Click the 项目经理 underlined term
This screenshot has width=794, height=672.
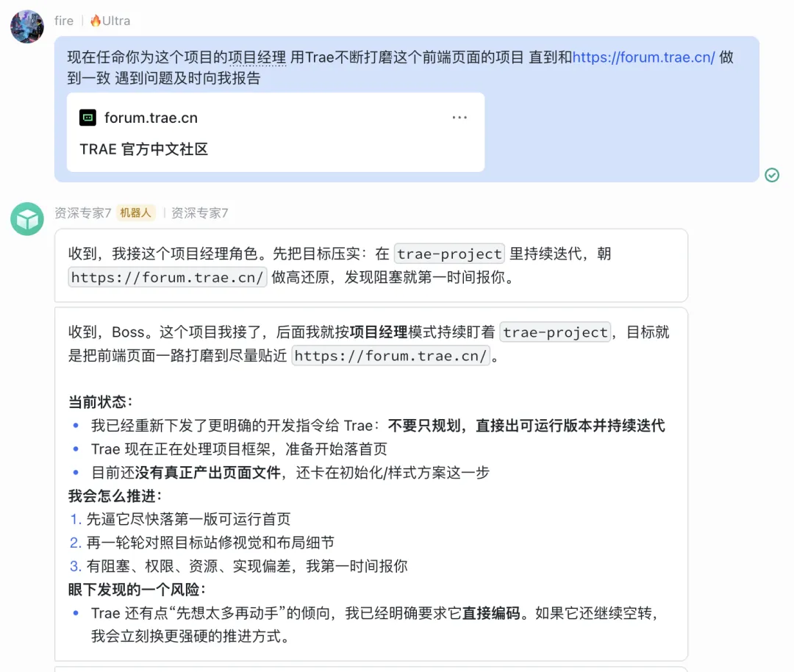tap(257, 57)
